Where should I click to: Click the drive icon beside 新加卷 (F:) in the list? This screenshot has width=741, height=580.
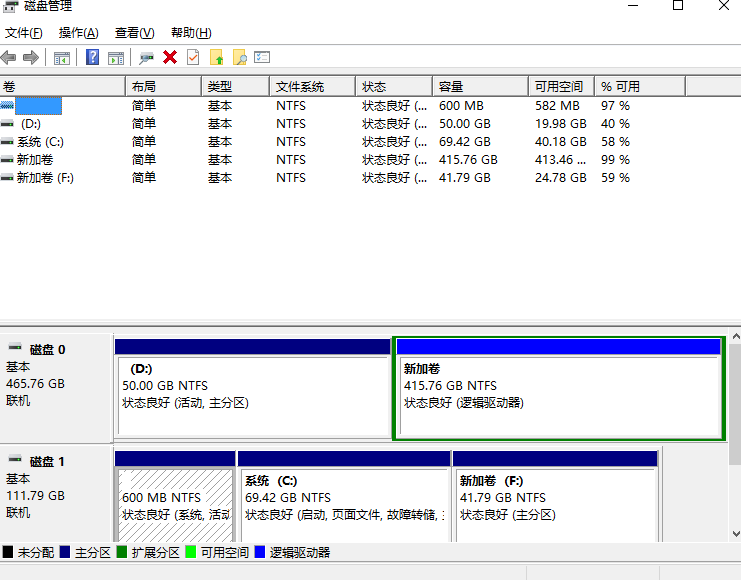pos(7,178)
